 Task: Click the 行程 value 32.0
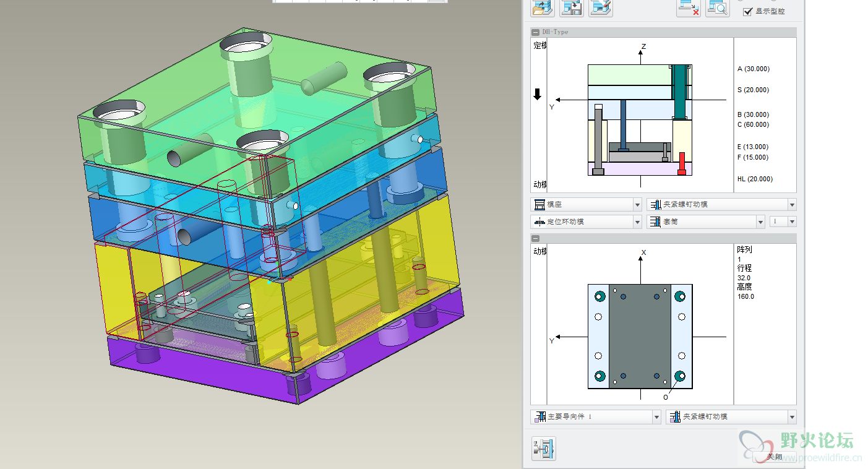743,278
